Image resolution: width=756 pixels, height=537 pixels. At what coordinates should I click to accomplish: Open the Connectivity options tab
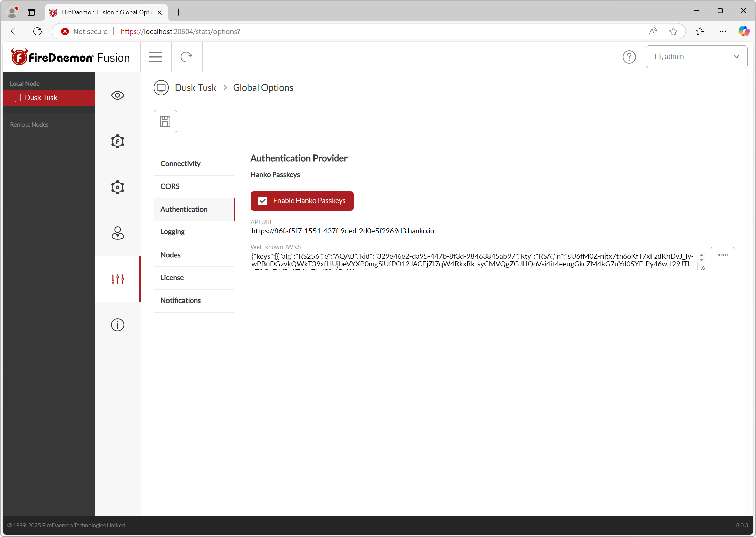click(x=180, y=164)
